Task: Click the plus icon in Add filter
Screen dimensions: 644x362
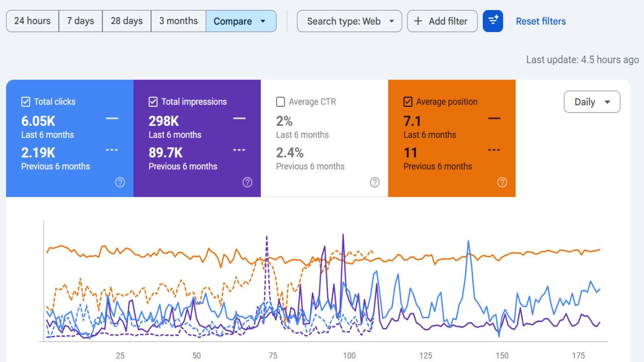Action: click(x=418, y=21)
